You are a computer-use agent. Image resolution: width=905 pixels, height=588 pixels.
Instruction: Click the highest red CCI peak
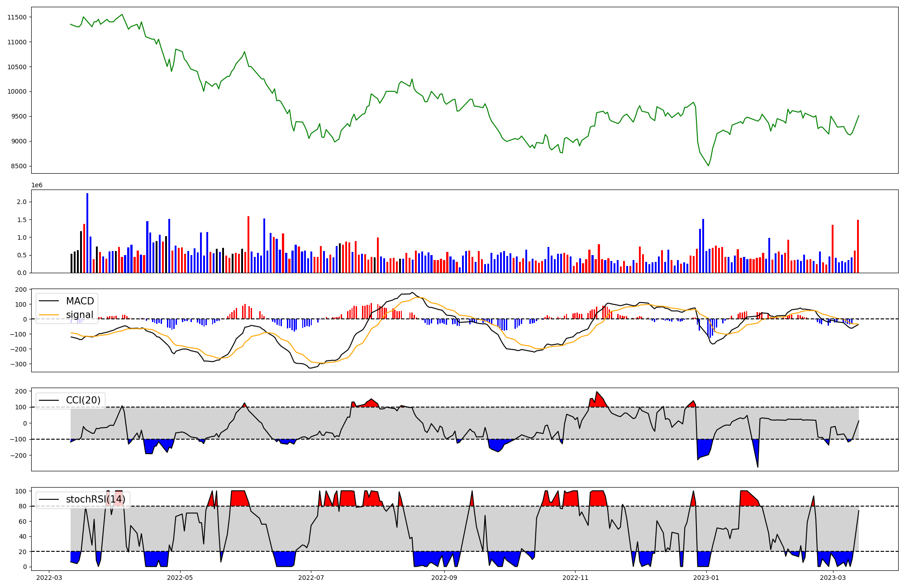click(x=597, y=394)
